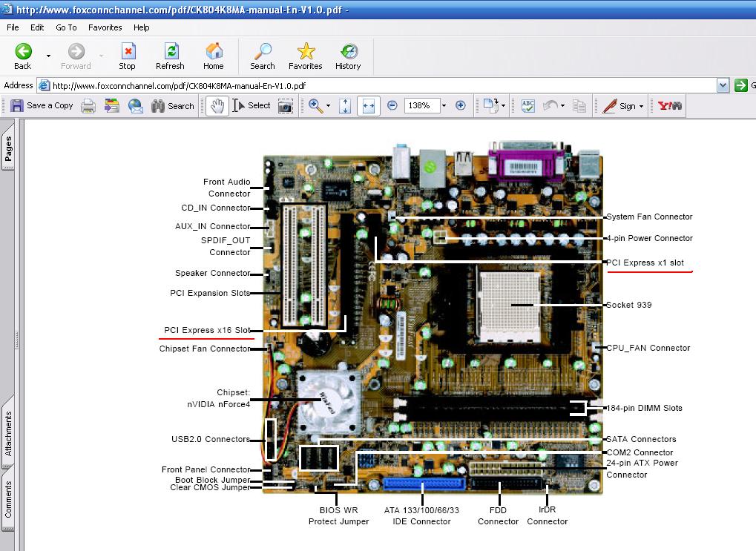
Task: Select the Snapshot camera tool
Action: [x=286, y=105]
